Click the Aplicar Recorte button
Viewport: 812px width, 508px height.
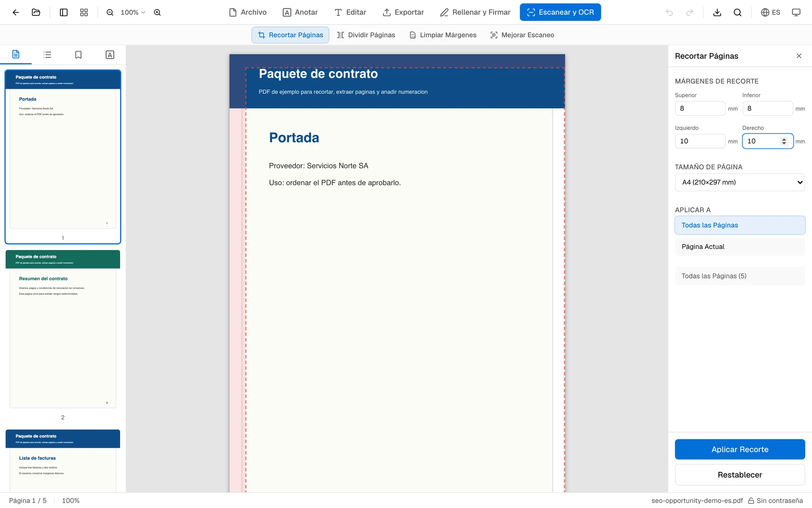[x=740, y=450]
